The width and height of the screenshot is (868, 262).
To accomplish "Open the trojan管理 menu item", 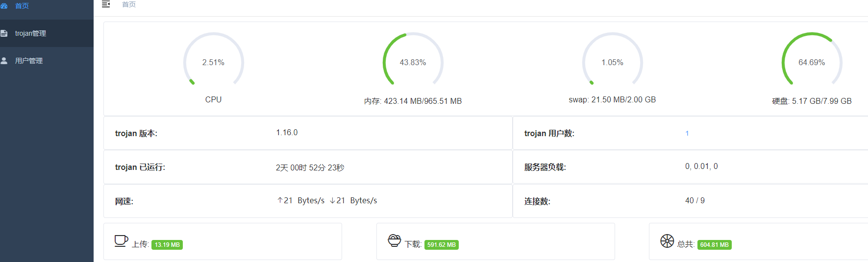I will click(30, 33).
